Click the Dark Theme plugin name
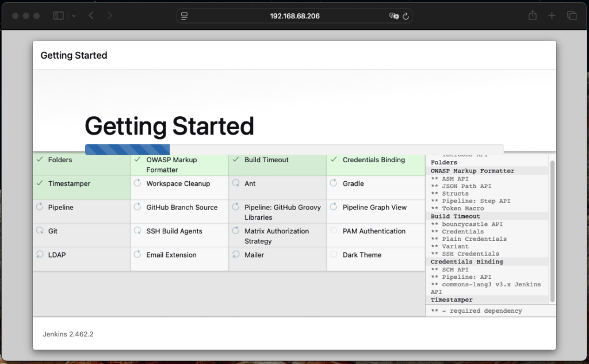589x364 pixels. coord(362,255)
